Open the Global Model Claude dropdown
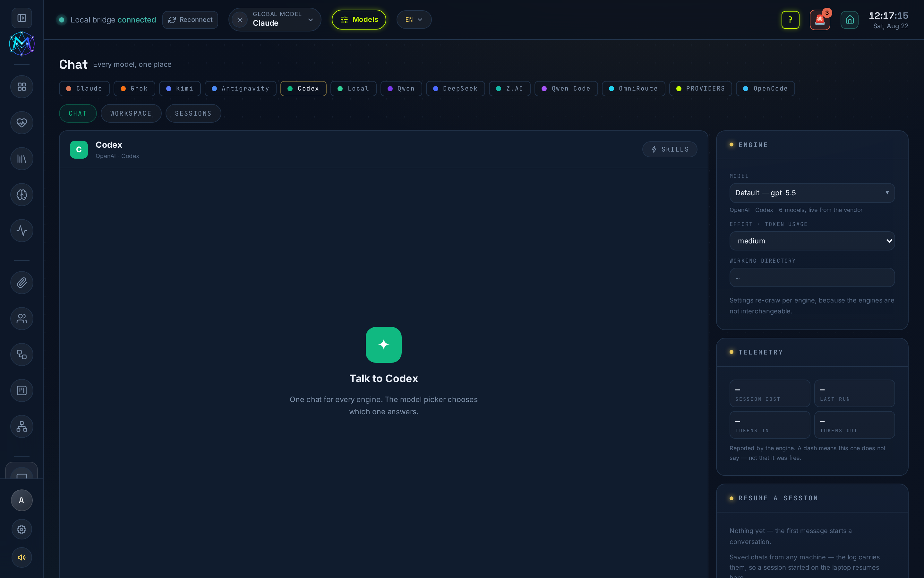 click(x=275, y=20)
